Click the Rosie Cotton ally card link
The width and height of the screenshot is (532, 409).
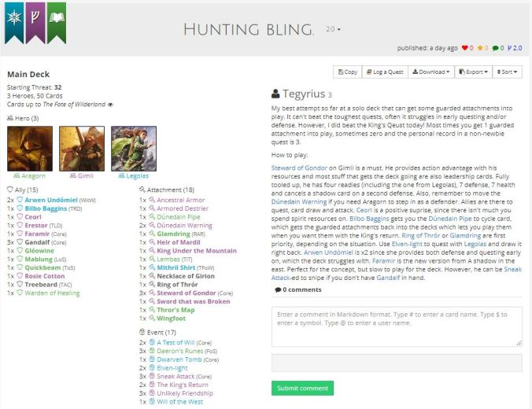44,276
